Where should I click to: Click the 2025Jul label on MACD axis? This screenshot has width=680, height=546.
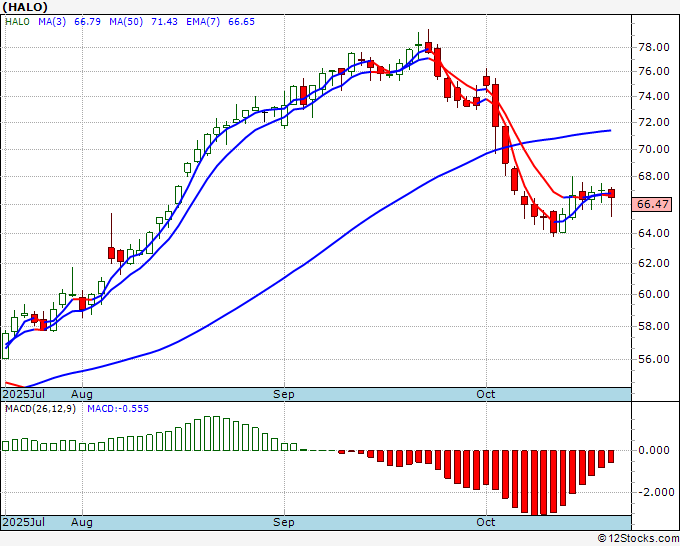[x=24, y=522]
